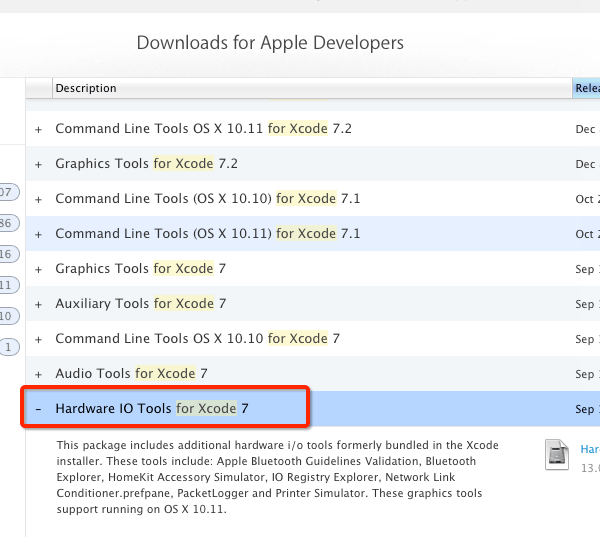The width and height of the screenshot is (600, 537).
Task: Click Dec date of Command Line Tools 7.2 row
Action: pyautogui.click(x=587, y=129)
